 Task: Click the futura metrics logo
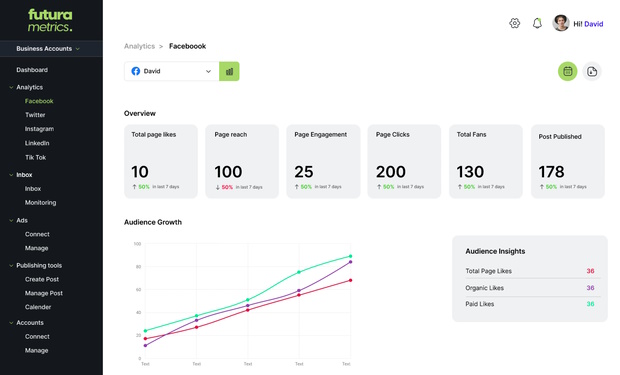[x=50, y=20]
